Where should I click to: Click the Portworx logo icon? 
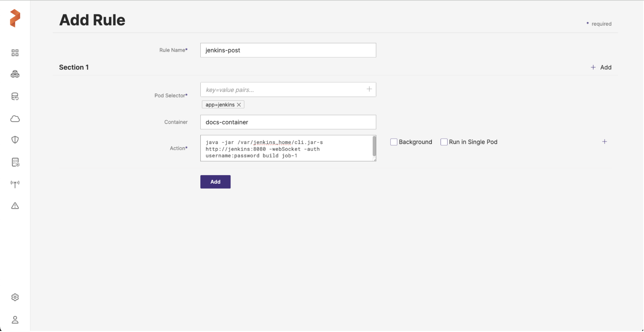pos(15,18)
